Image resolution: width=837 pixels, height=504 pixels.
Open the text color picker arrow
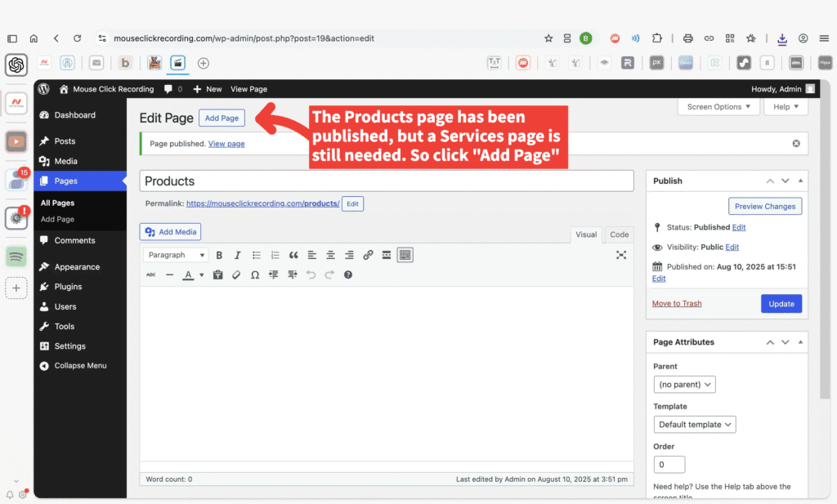click(x=202, y=275)
